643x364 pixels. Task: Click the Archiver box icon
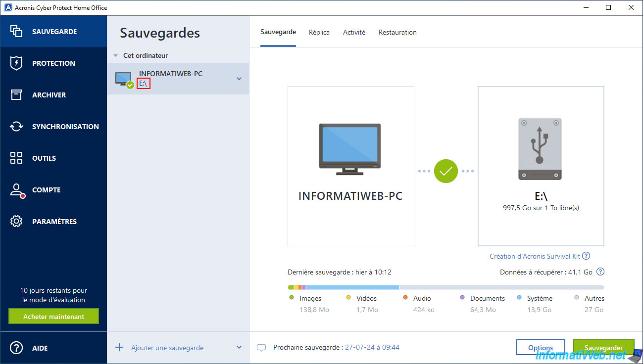[x=16, y=95]
